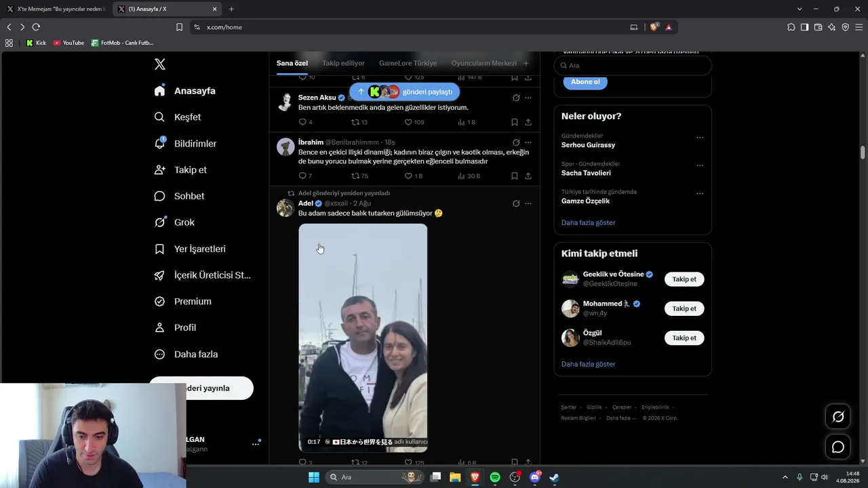The height and width of the screenshot is (488, 868).
Task: Reply to Sezen Aksu's post
Action: coord(305,122)
